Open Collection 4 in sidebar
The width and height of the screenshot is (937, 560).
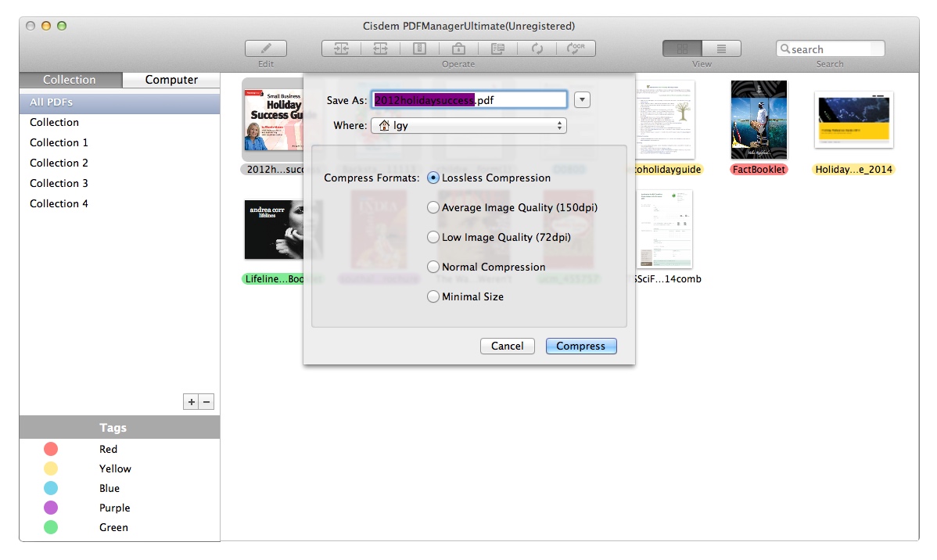120,203
